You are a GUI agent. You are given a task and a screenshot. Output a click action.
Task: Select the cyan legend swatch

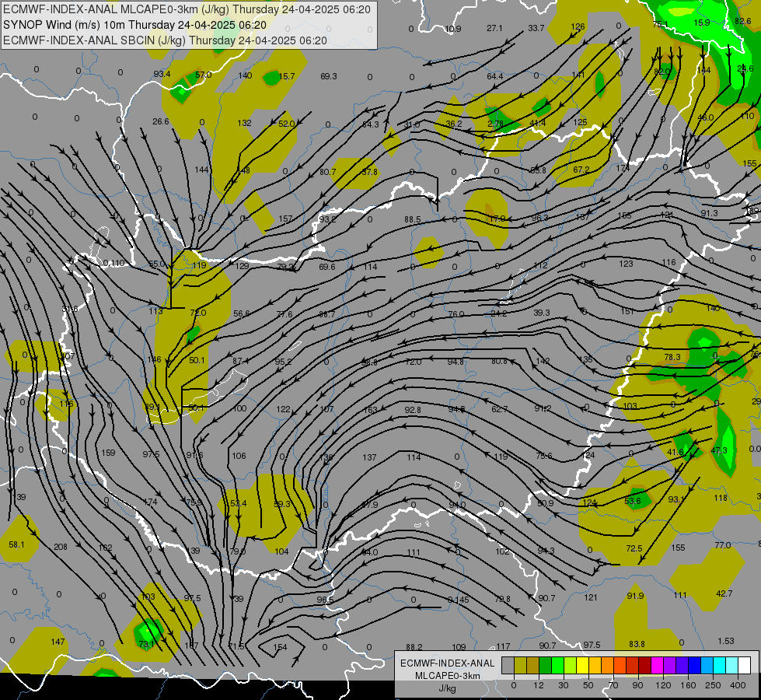click(x=720, y=666)
